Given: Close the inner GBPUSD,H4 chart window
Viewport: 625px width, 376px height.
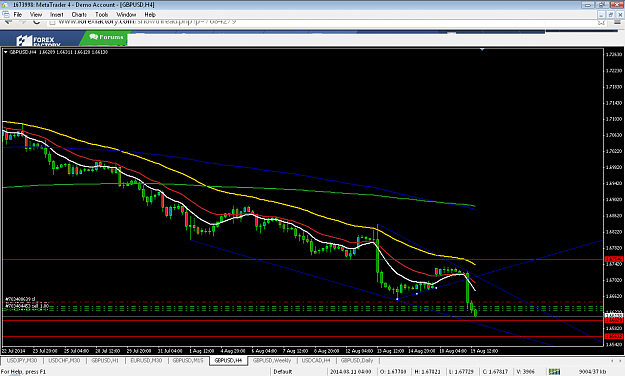Looking at the screenshot, I should click(x=619, y=15).
